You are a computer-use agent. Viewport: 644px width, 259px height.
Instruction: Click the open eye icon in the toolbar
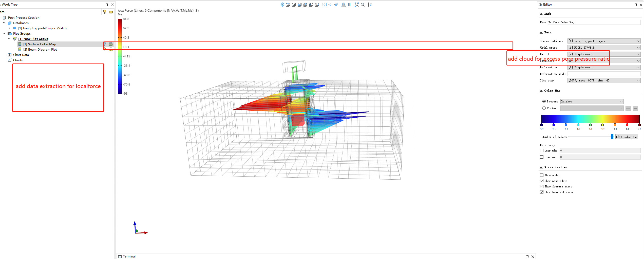click(x=330, y=5)
